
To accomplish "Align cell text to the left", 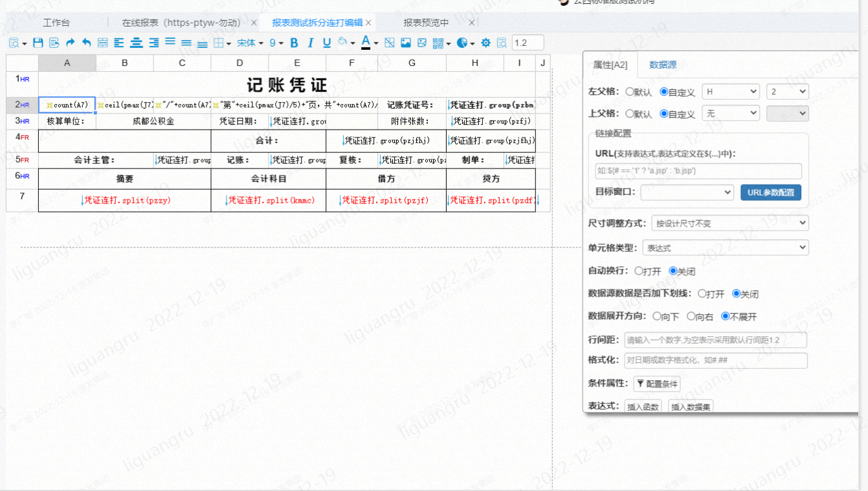I will pyautogui.click(x=119, y=43).
